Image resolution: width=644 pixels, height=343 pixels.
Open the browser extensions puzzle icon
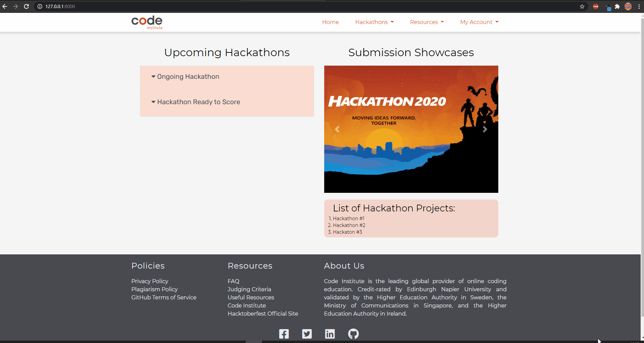[617, 6]
